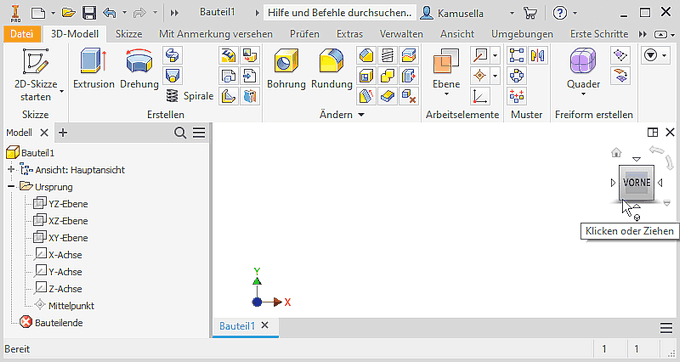680x362 pixels.
Task: Click the Split (Trennen) tool icon
Action: click(409, 55)
